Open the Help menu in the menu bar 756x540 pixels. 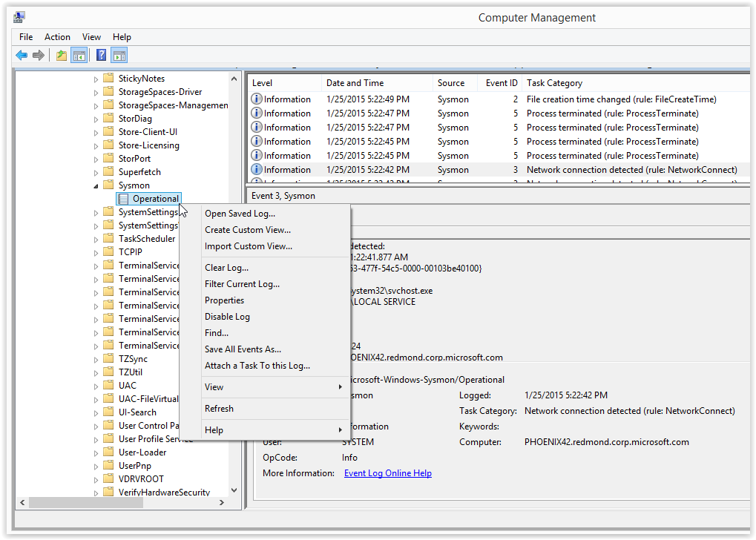click(x=122, y=37)
